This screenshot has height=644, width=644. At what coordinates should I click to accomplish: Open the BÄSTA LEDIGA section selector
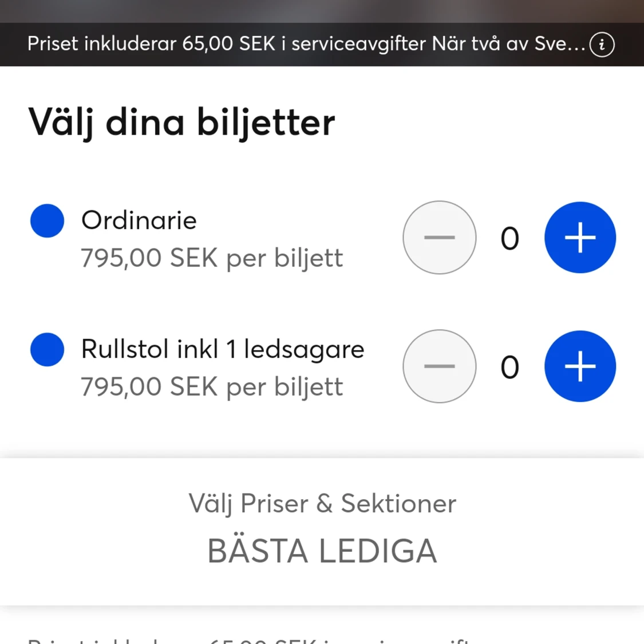click(322, 551)
